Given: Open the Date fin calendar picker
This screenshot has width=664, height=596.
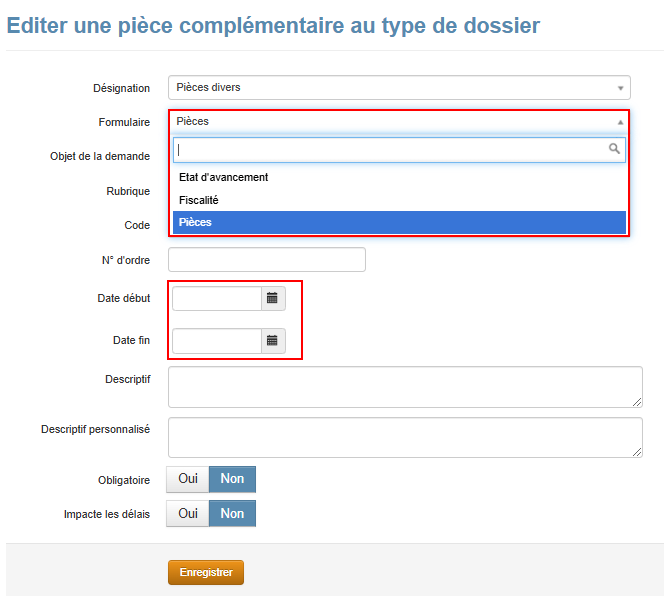Looking at the screenshot, I should 273,341.
